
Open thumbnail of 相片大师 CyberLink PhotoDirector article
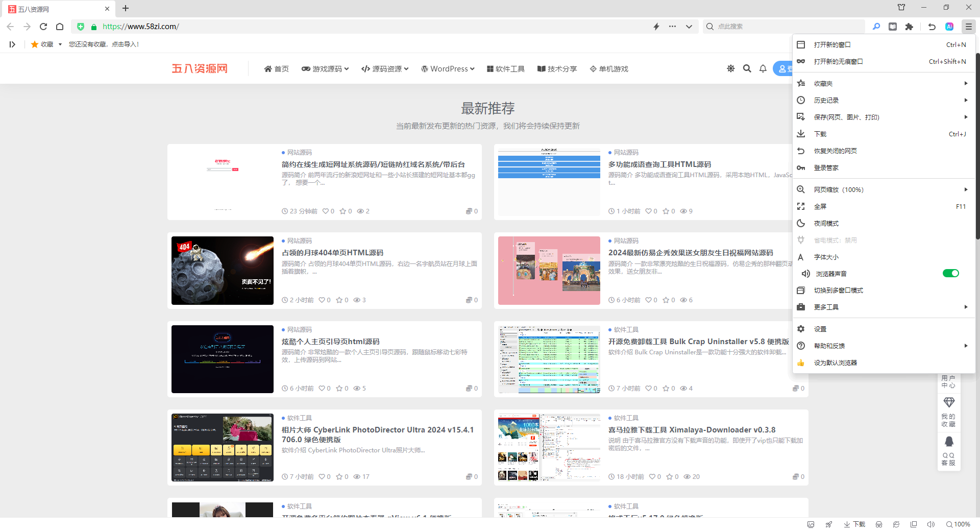click(x=223, y=447)
